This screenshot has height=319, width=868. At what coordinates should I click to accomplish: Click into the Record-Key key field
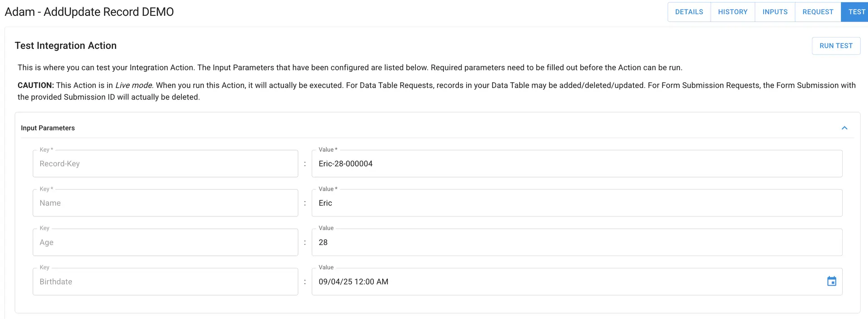click(x=165, y=164)
